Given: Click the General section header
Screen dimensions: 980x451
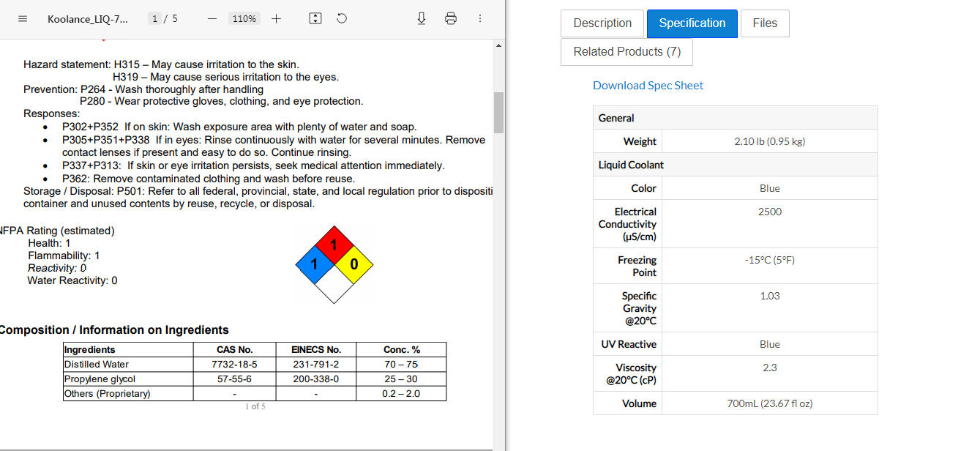Looking at the screenshot, I should pyautogui.click(x=735, y=118).
